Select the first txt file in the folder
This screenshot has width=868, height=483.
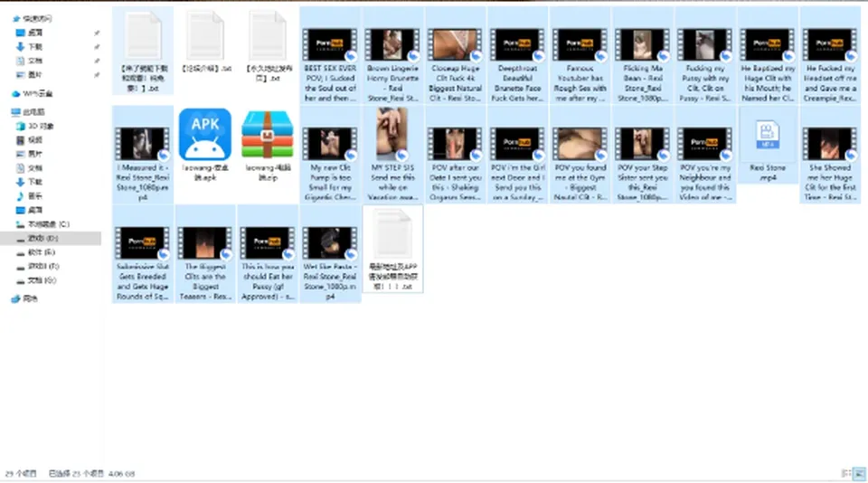[143, 51]
